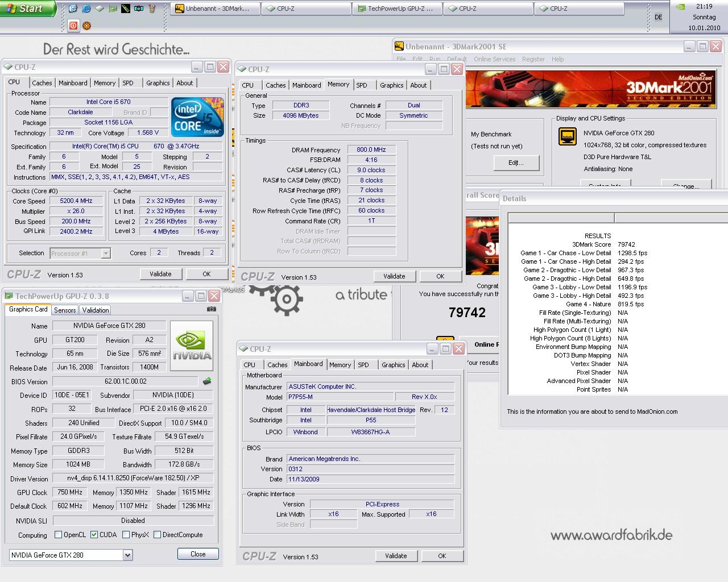This screenshot has height=582, width=728.
Task: Open Graphics tab in CPU-Z Mainboard window
Action: 394,365
